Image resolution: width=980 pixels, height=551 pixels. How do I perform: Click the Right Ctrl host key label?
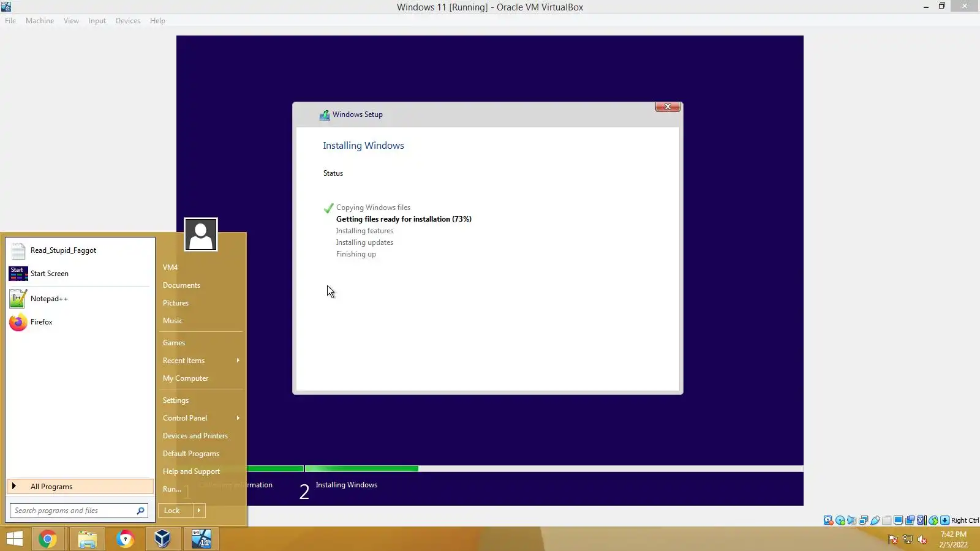pos(965,521)
